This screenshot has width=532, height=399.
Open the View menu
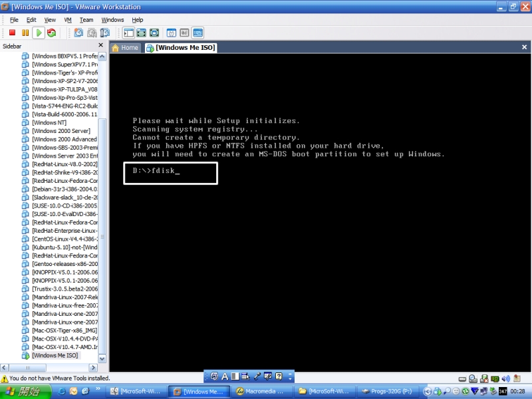[x=50, y=20]
